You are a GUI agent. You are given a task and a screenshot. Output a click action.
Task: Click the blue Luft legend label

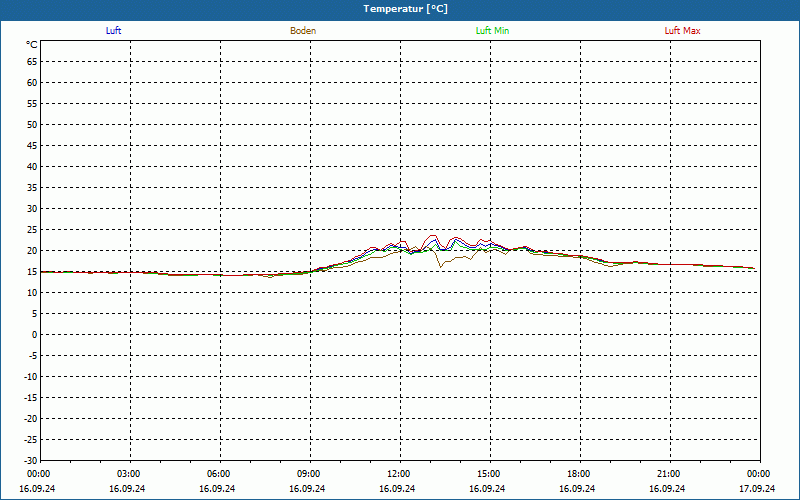113,31
